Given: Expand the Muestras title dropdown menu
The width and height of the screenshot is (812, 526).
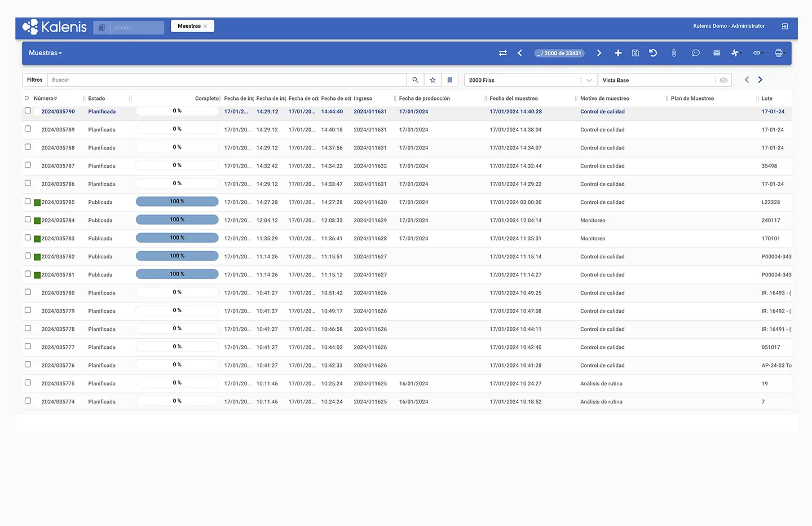Looking at the screenshot, I should coord(45,53).
